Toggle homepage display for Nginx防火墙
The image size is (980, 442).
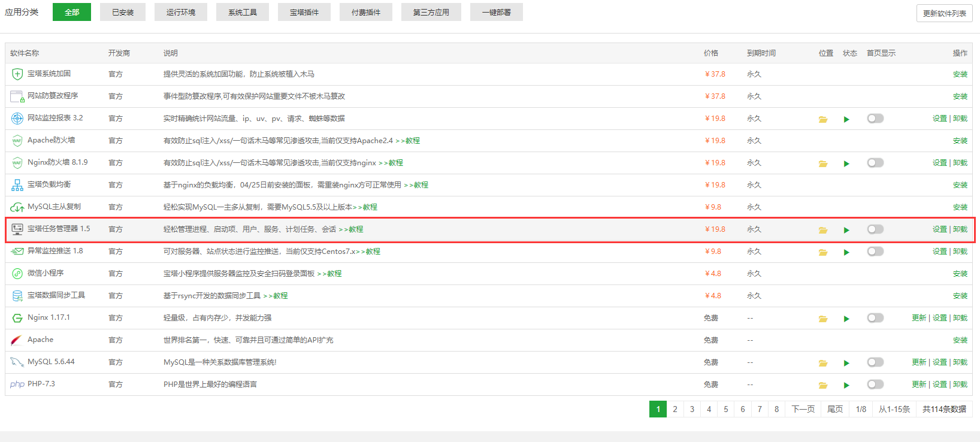[x=875, y=163]
